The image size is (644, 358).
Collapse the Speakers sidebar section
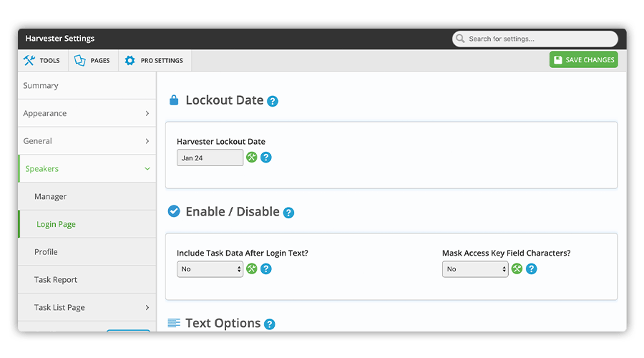[87, 169]
